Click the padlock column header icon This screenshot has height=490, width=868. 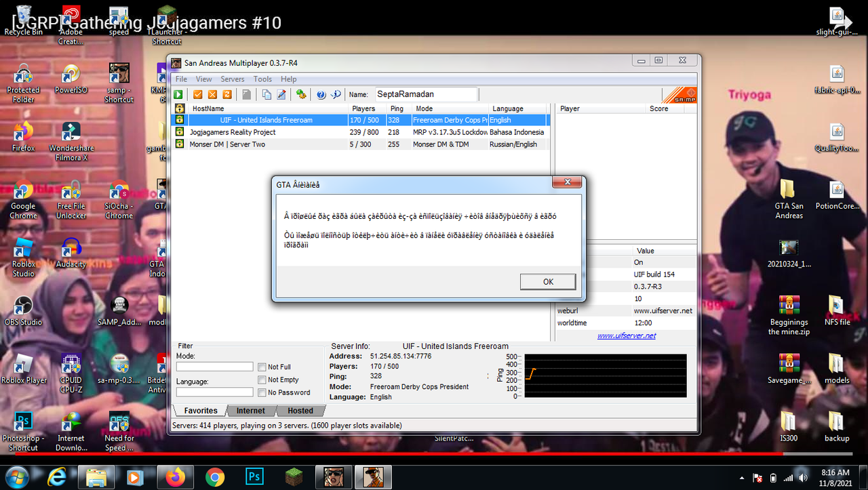point(180,108)
